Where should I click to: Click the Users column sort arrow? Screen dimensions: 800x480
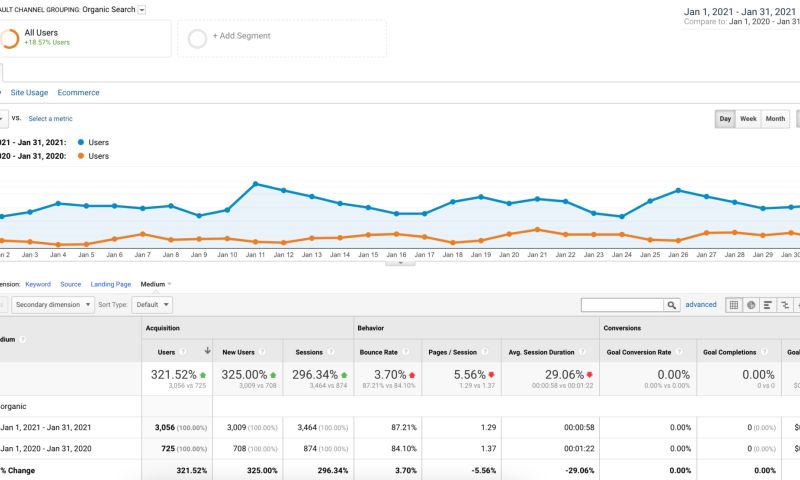[207, 352]
